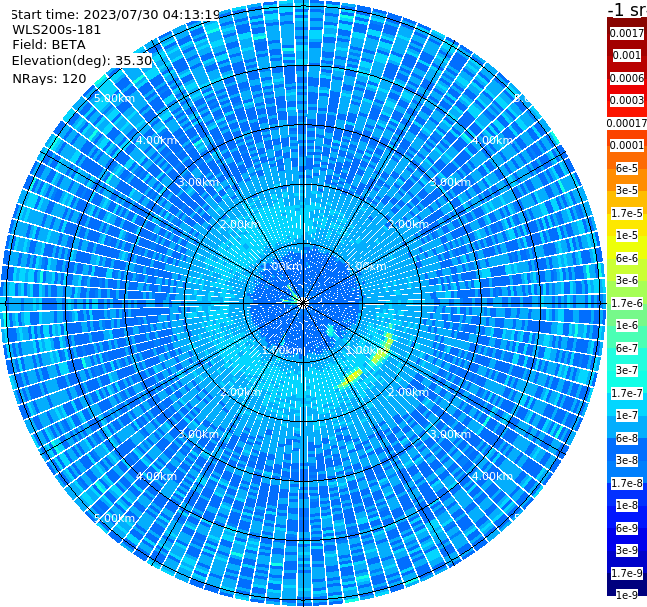This screenshot has height=607, width=647.
Task: Click the 3e-5 colorbar value
Action: tap(627, 190)
